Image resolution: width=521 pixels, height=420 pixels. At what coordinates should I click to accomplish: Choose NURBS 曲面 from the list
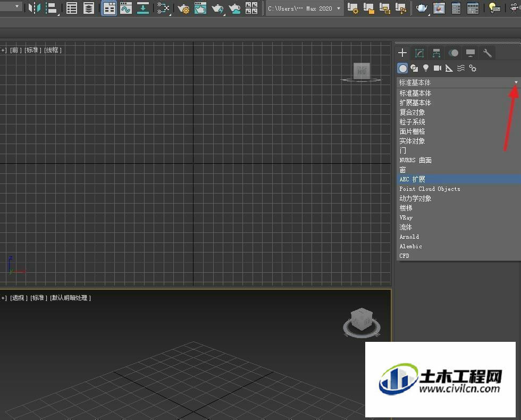[x=458, y=160]
